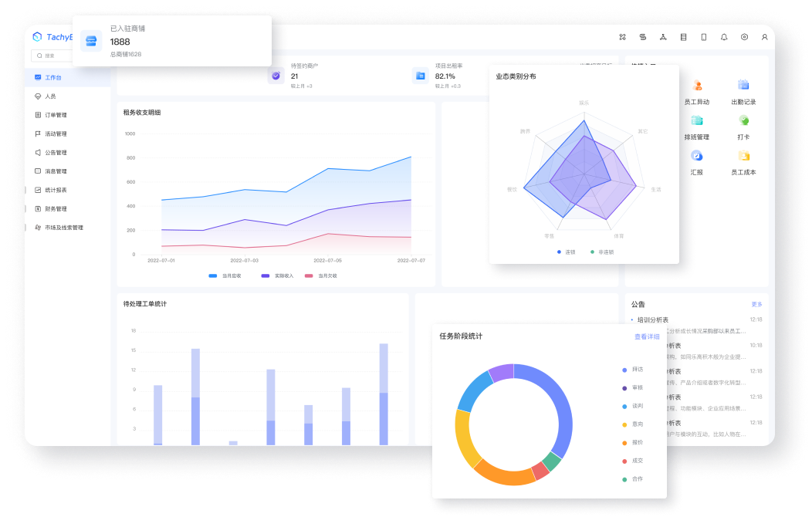Viewport: 812px width, 517px height.
Task: Click 更多 in the 公告 panel
Action: click(x=756, y=304)
